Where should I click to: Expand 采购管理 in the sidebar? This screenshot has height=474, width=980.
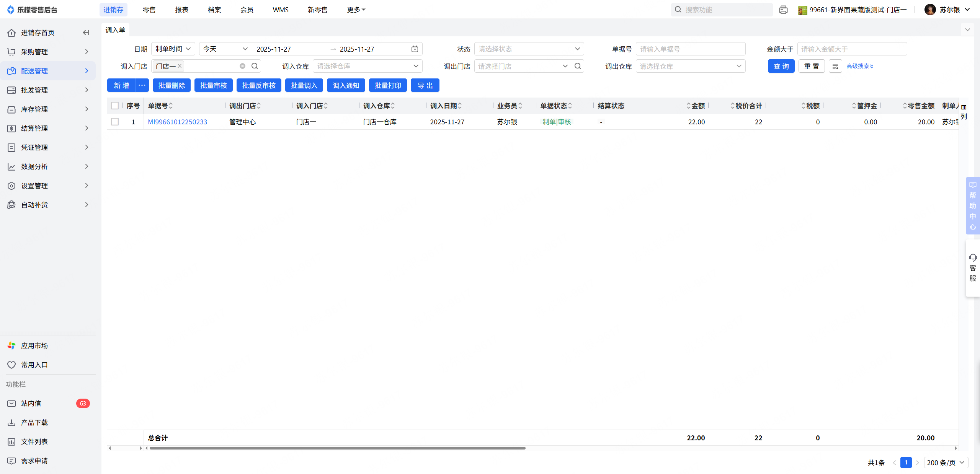48,52
